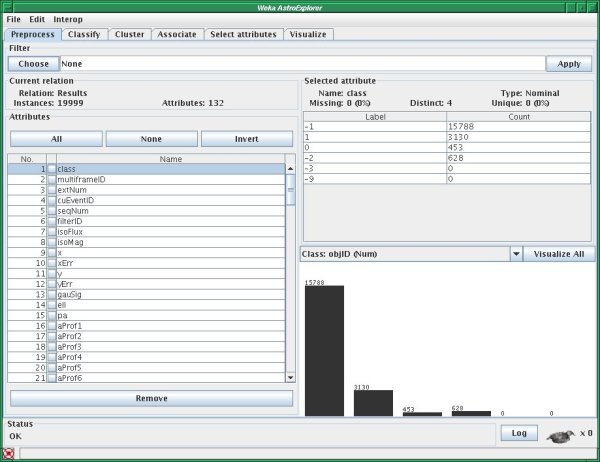Go to the Select attributes tab
Image resolution: width=600 pixels, height=462 pixels.
[x=242, y=34]
